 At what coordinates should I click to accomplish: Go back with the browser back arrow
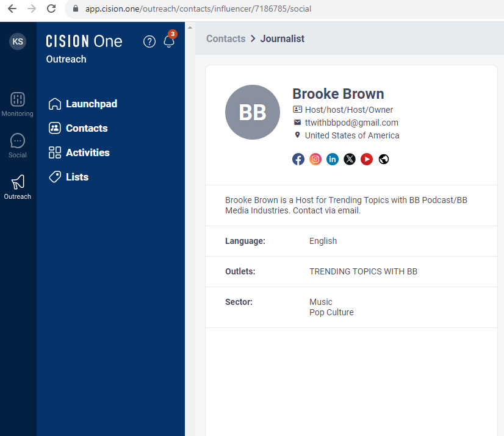12,9
